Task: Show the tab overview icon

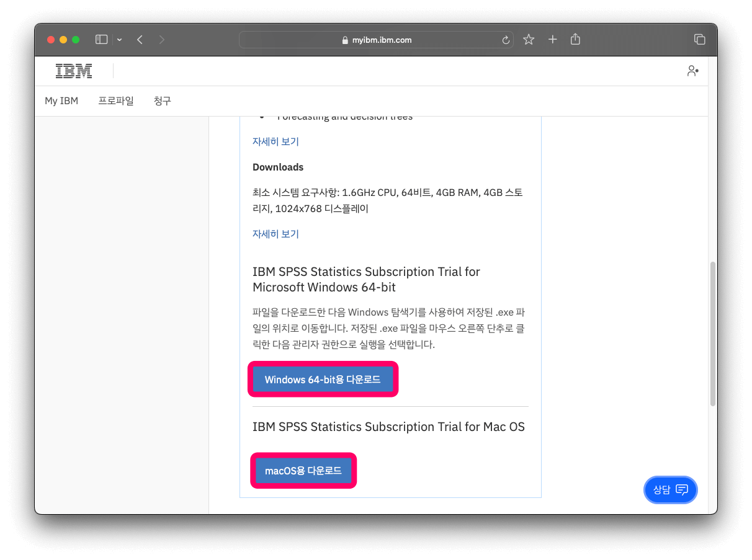Action: click(x=699, y=40)
